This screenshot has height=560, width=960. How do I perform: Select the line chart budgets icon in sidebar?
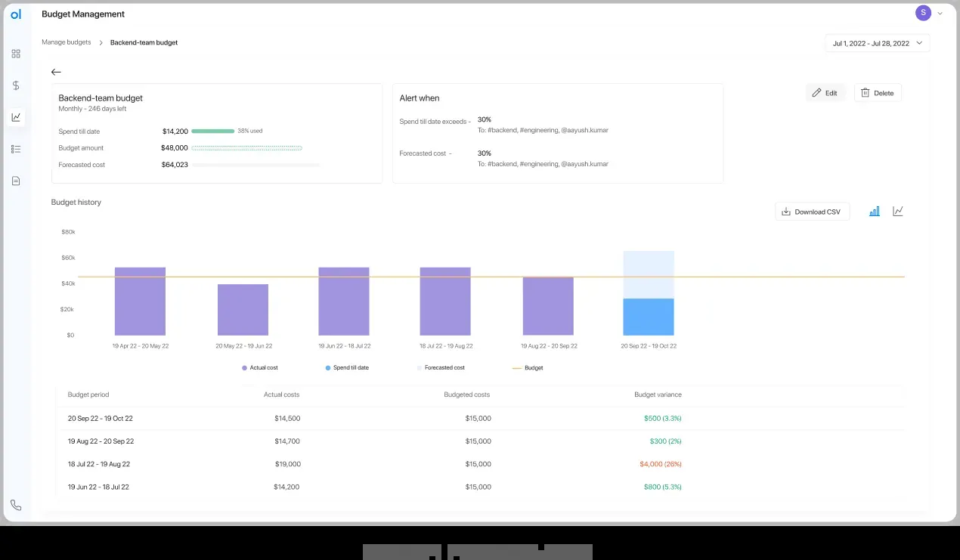[x=16, y=117]
